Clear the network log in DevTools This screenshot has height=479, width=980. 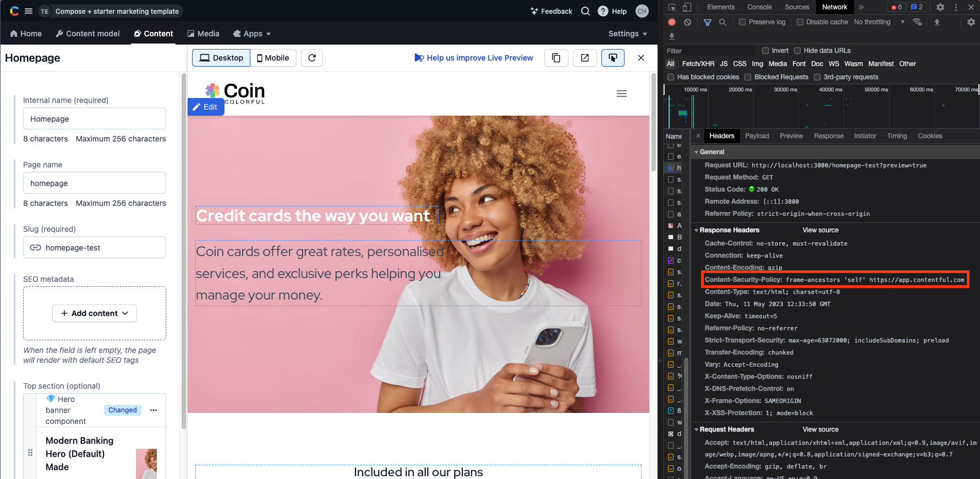[x=687, y=22]
